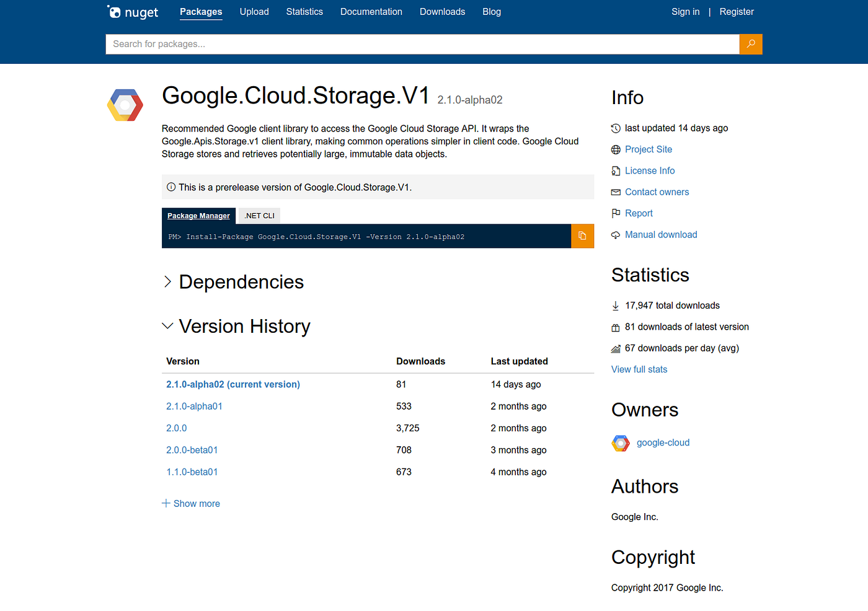Open version 2.1.0-alpha01 details
868x611 pixels.
tap(194, 406)
